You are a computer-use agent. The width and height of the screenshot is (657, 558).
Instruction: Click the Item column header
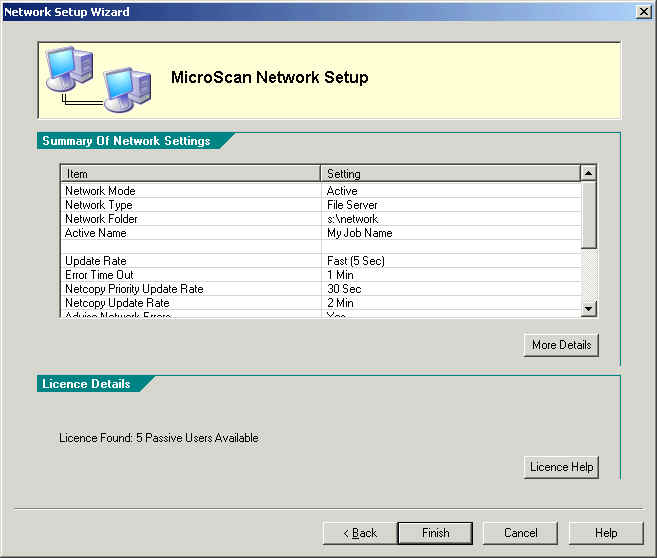[x=191, y=173]
